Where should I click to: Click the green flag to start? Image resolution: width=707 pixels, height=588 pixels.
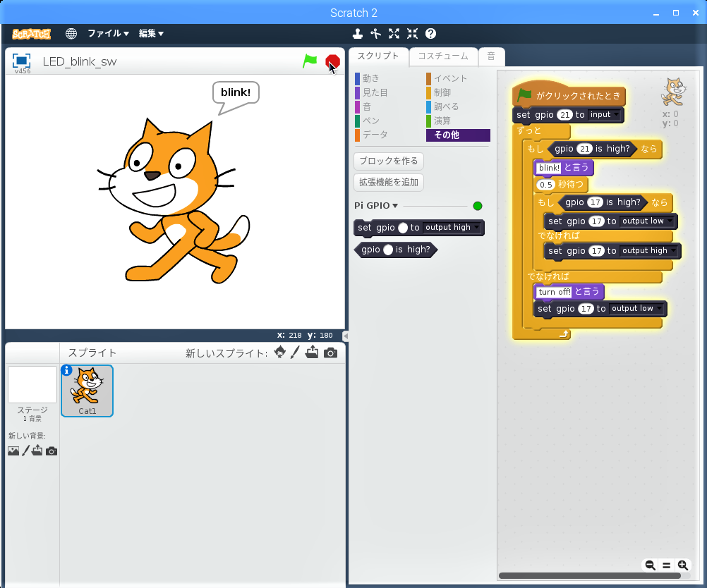click(310, 61)
